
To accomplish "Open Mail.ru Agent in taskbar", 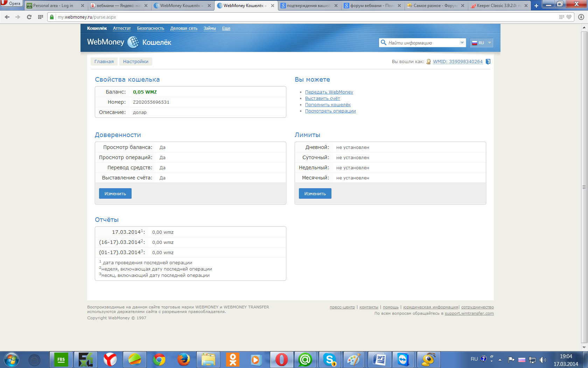I will 305,360.
